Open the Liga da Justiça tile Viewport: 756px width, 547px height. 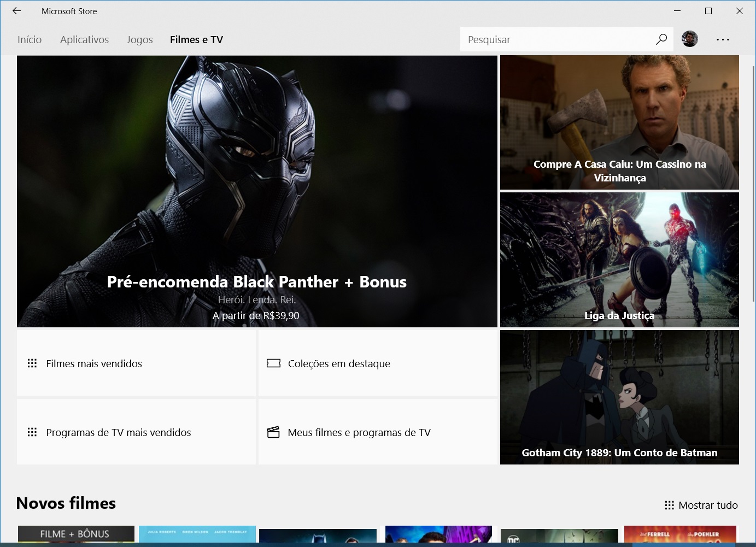619,260
